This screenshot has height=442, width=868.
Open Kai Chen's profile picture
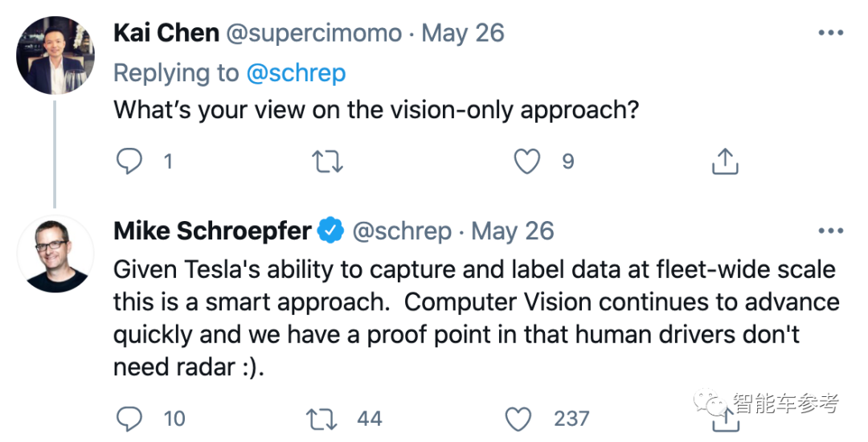(55, 55)
